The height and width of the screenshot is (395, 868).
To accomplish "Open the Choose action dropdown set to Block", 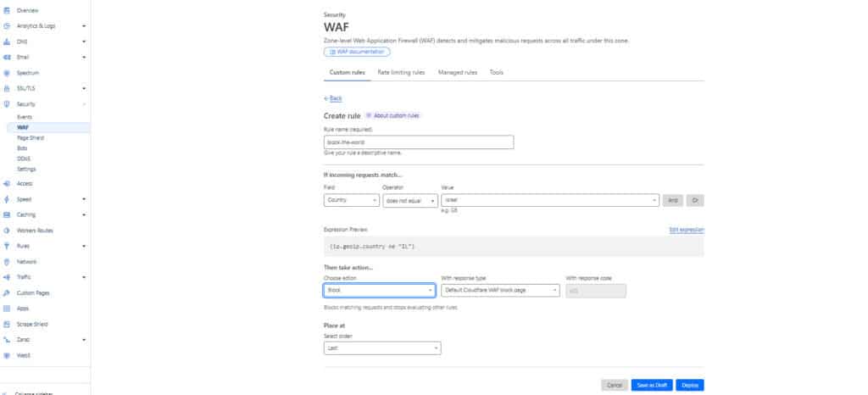I will [379, 290].
